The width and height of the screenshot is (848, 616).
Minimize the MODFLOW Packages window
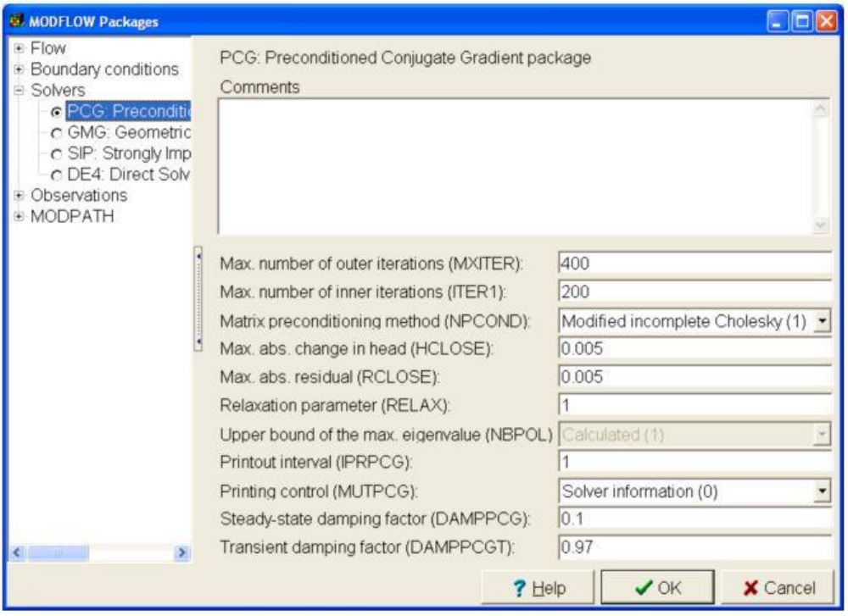(x=777, y=22)
